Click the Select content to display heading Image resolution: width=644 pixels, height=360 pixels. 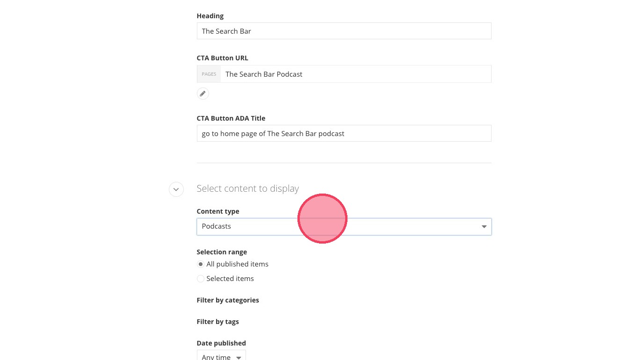point(247,188)
